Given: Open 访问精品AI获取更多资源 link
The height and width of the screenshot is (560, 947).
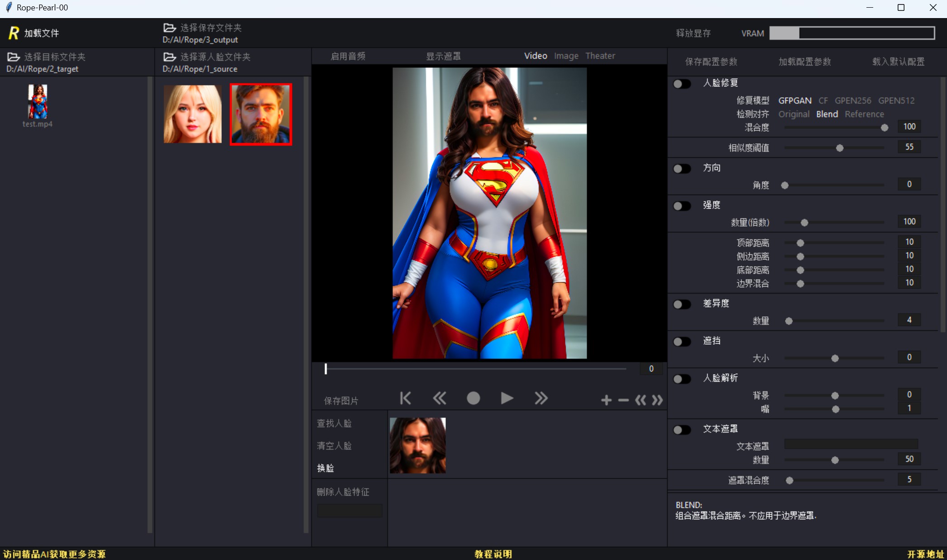Looking at the screenshot, I should 54,554.
